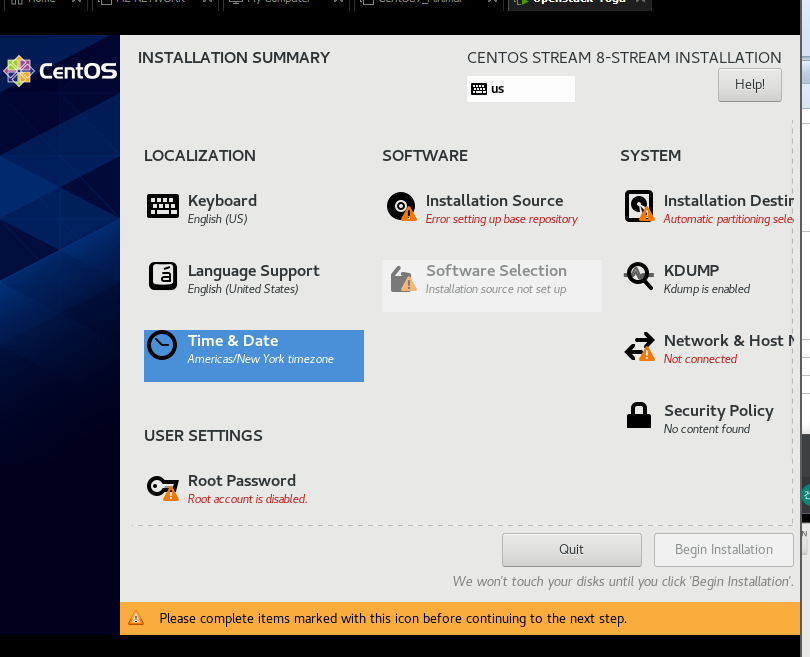Open the Keyboard layout settings icon

(x=163, y=207)
